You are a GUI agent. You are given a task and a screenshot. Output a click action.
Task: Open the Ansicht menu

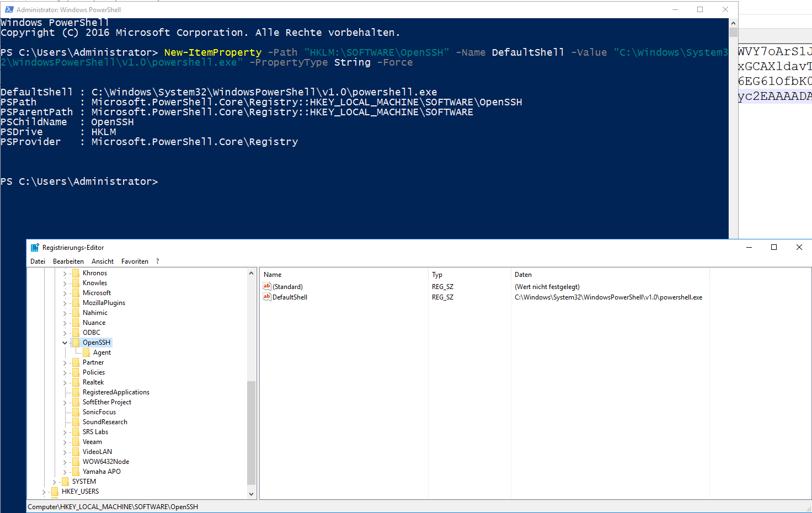tap(103, 261)
